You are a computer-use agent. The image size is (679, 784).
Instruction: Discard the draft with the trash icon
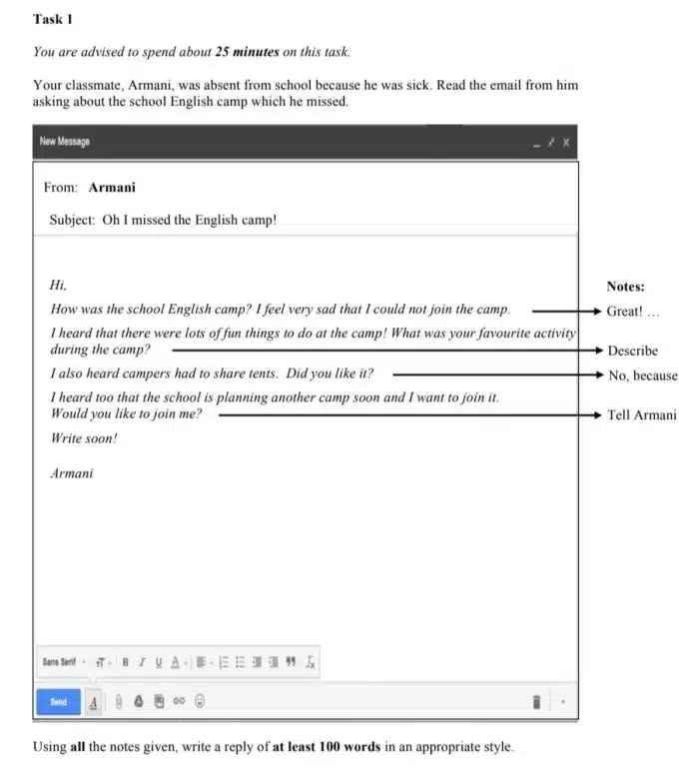click(x=535, y=703)
